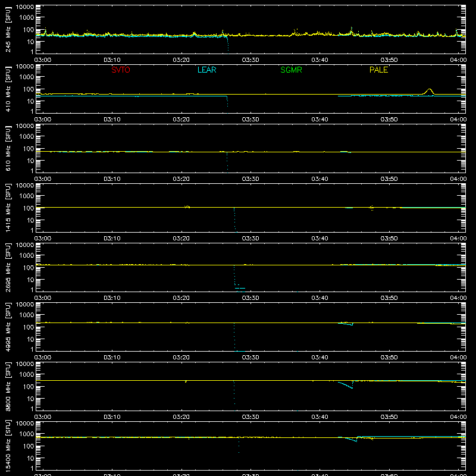Screen dimensions: 476x476
Task: Click the 100 tick on the 2695 MHz axis
Action: coord(29,268)
